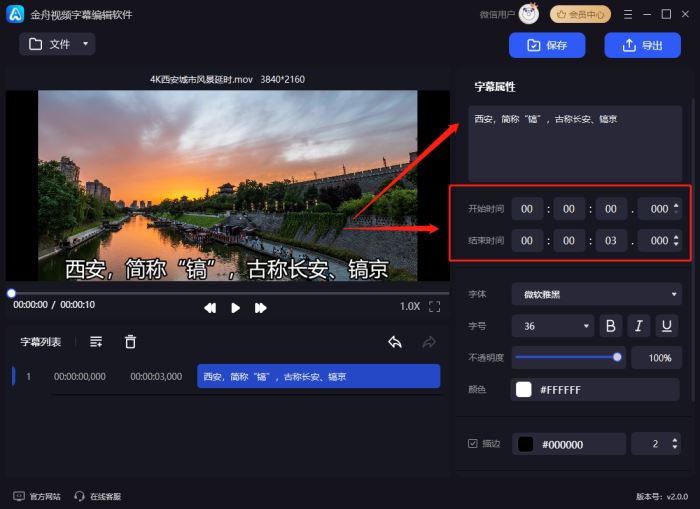This screenshot has width=700, height=509.
Task: Click the video progress bar handle
Action: [x=12, y=293]
